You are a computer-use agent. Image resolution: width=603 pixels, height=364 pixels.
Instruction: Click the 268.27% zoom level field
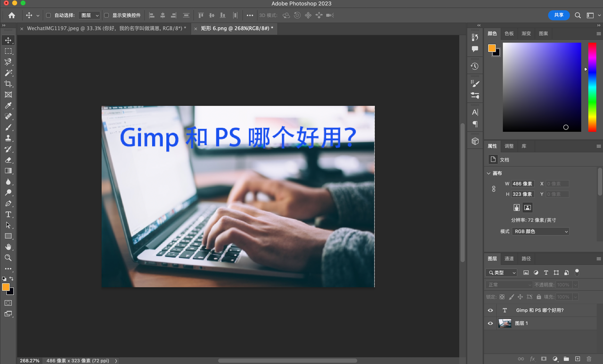(29, 361)
